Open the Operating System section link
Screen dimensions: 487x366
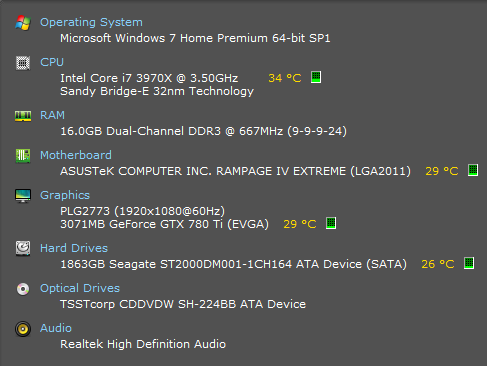(91, 22)
